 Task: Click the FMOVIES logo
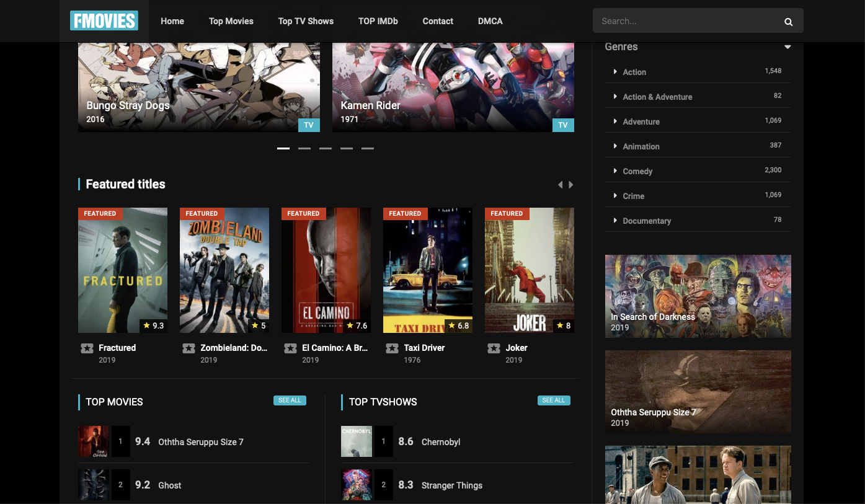point(104,21)
